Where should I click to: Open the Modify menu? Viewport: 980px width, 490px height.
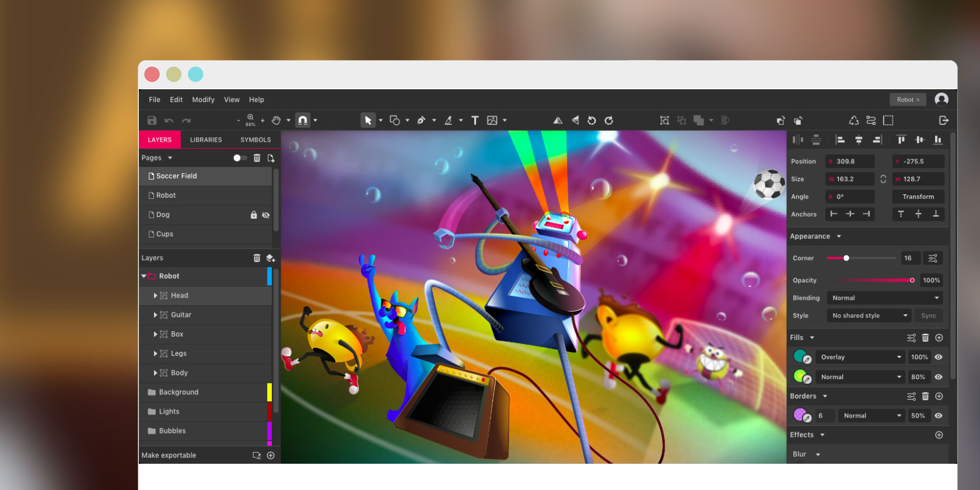(203, 100)
